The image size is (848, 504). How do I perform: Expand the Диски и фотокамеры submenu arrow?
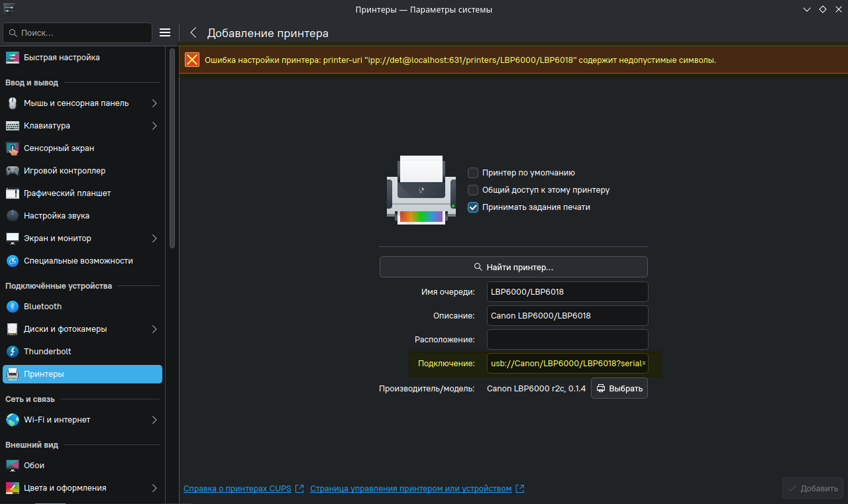click(154, 329)
